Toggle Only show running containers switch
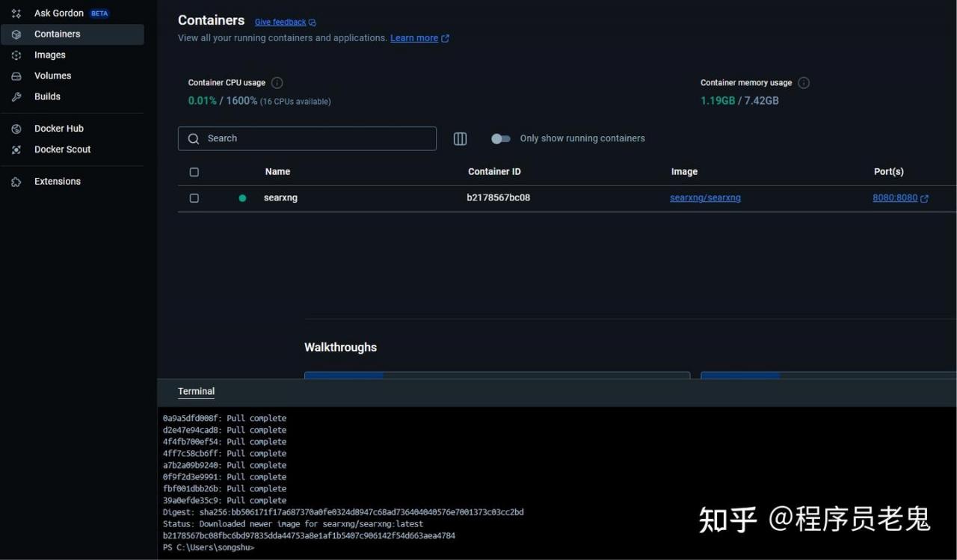 pos(501,138)
